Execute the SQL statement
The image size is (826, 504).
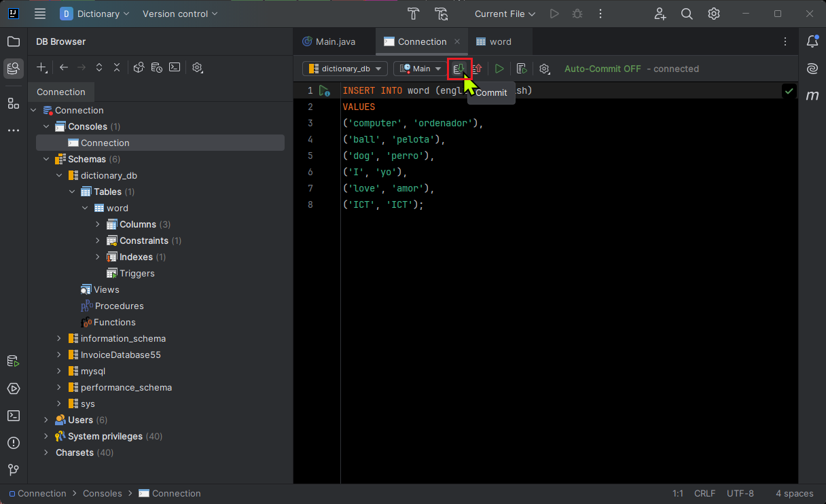pyautogui.click(x=499, y=69)
